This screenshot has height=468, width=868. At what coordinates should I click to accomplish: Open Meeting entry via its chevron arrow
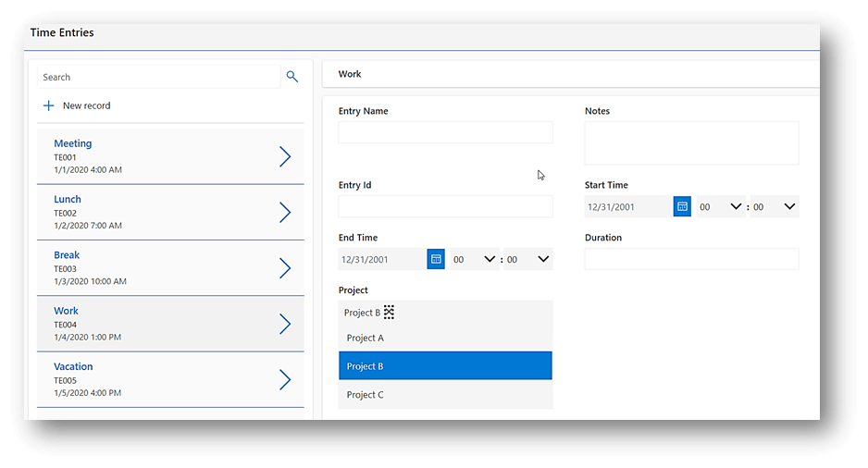coord(285,157)
